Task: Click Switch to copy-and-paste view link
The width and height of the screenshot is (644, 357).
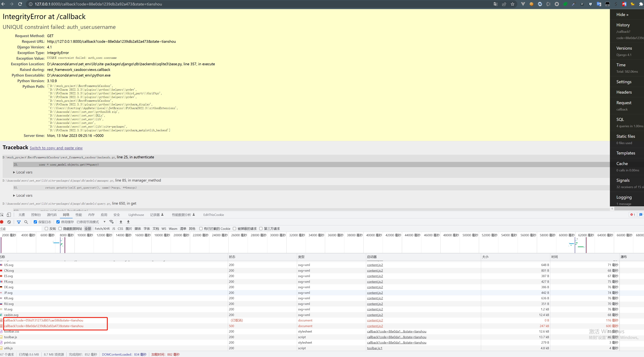Action: pyautogui.click(x=56, y=148)
